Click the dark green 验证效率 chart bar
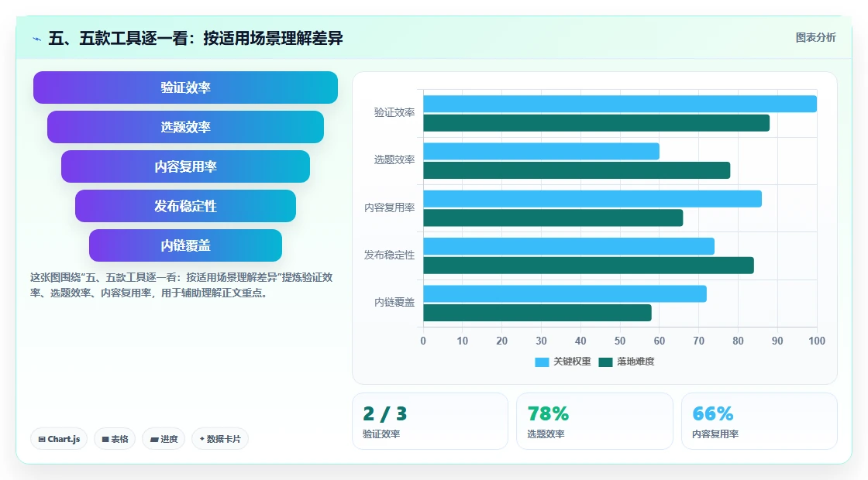The width and height of the screenshot is (868, 480). (x=596, y=123)
